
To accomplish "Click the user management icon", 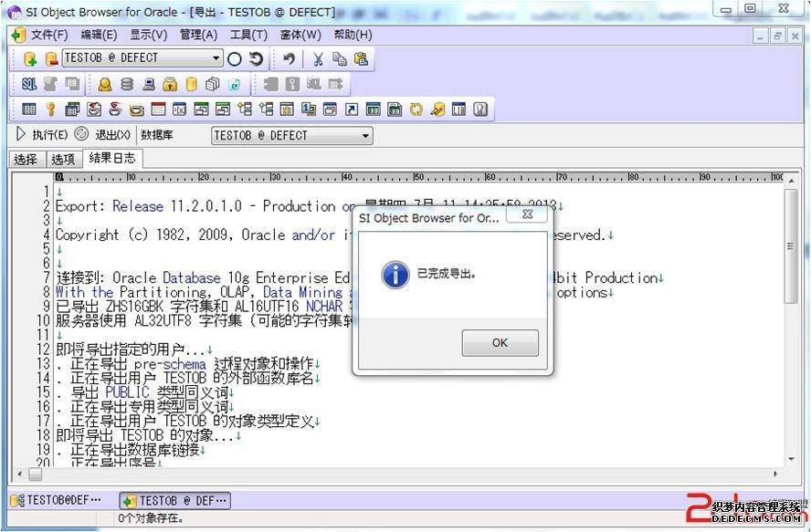I will 105,84.
